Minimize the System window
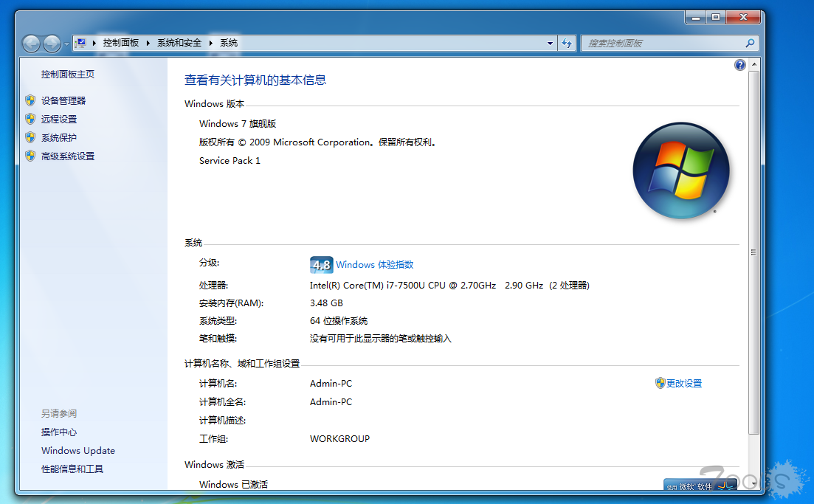 point(696,17)
